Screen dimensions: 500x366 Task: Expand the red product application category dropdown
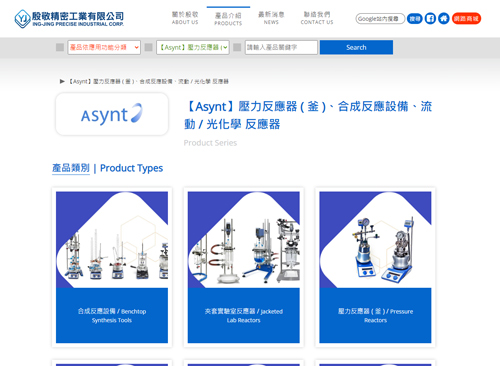tap(104, 47)
